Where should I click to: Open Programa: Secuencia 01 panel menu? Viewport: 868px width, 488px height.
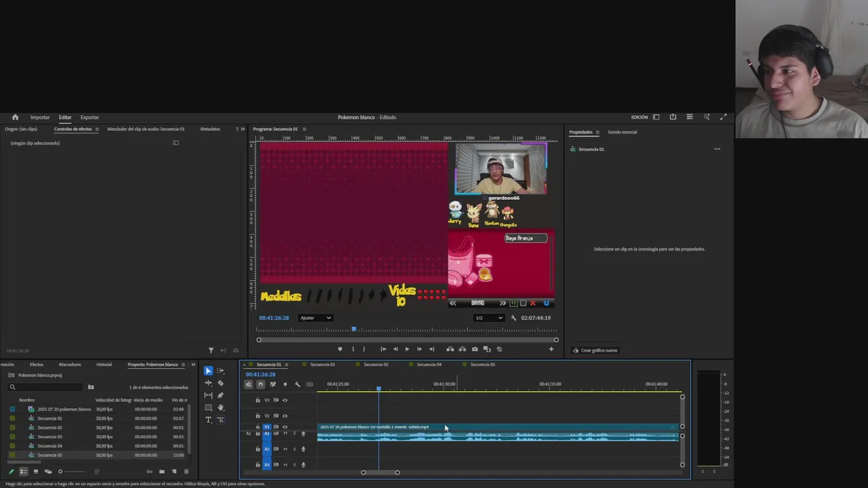pos(304,129)
